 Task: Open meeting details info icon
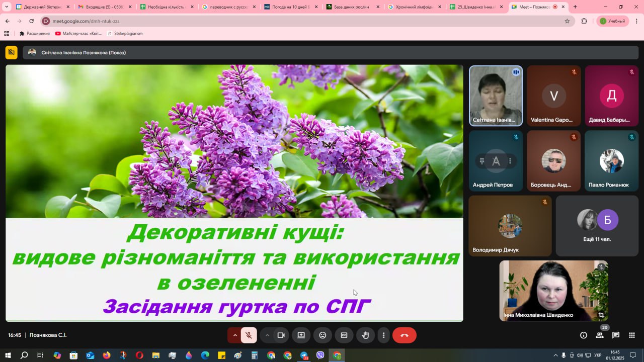(x=584, y=335)
